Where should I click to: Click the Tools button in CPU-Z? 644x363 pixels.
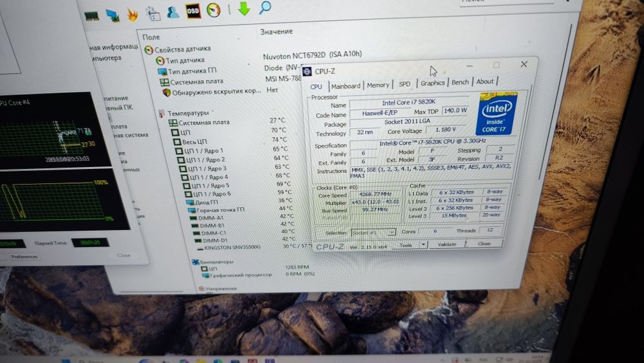point(405,245)
